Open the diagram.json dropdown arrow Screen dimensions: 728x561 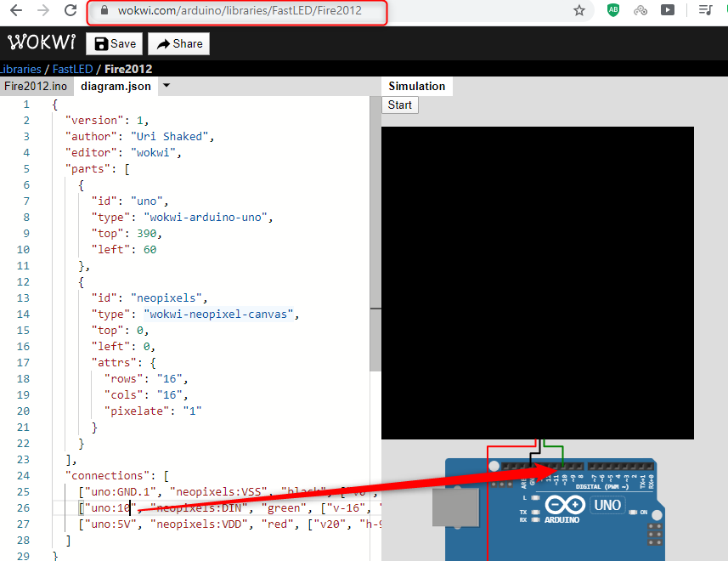point(166,86)
